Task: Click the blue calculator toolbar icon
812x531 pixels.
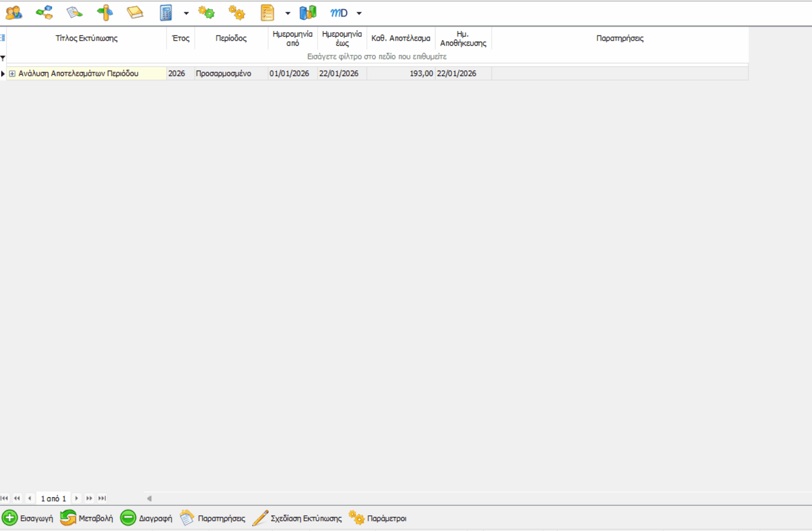Action: (166, 12)
